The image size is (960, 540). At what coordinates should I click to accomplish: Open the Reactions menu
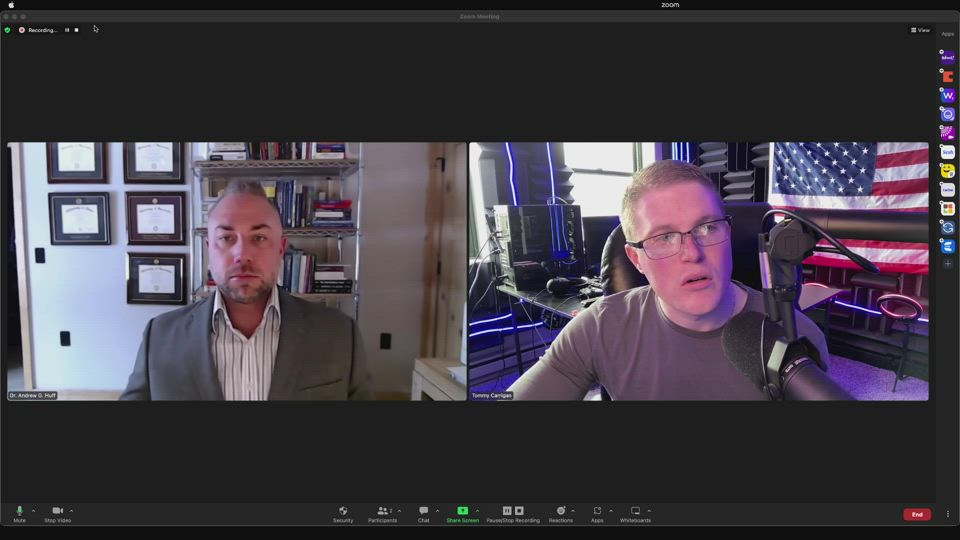click(x=561, y=514)
